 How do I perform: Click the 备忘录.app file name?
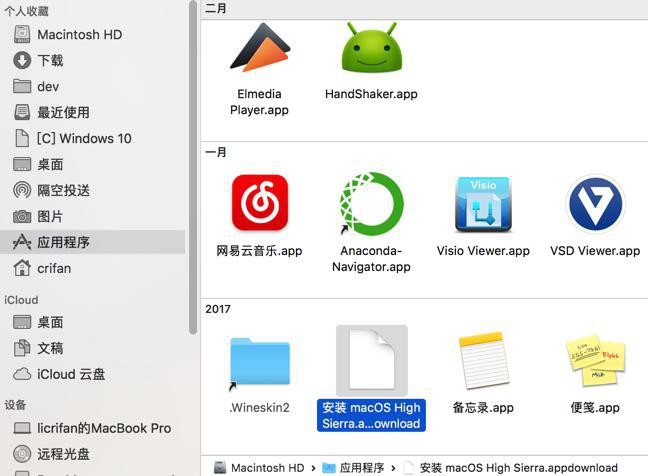[483, 407]
